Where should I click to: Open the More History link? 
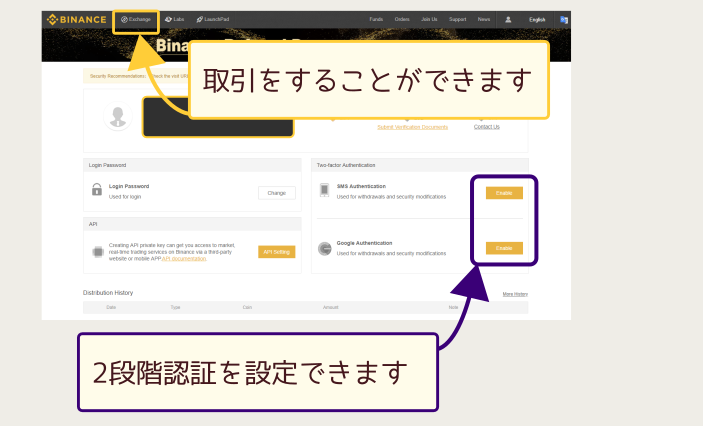coord(515,294)
